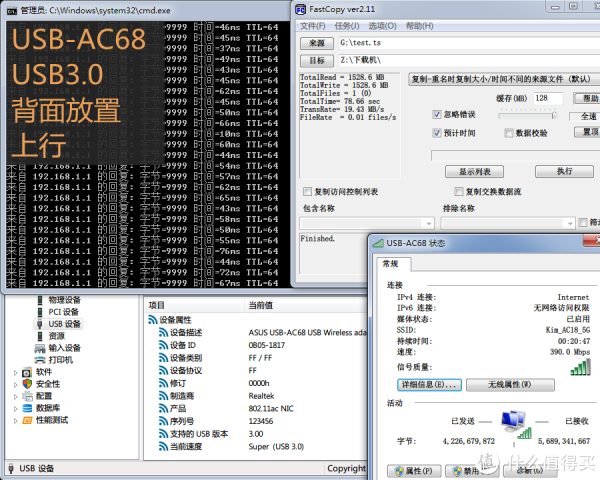The height and width of the screenshot is (480, 600).
Task: Click the 来源 source button
Action: [x=316, y=43]
